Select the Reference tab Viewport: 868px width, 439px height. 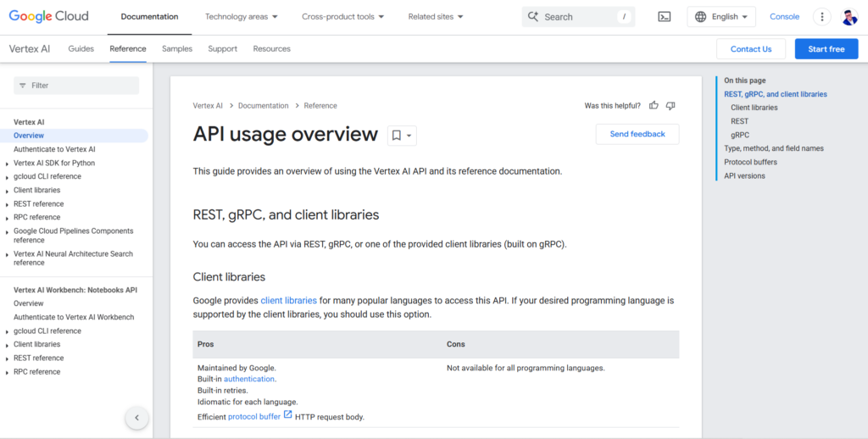pyautogui.click(x=128, y=48)
